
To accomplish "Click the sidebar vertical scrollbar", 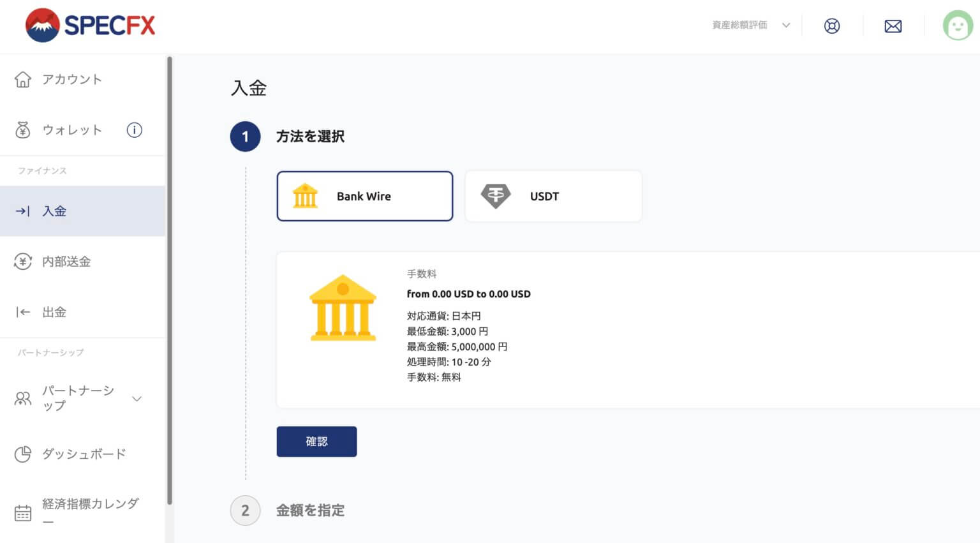I will point(169,281).
